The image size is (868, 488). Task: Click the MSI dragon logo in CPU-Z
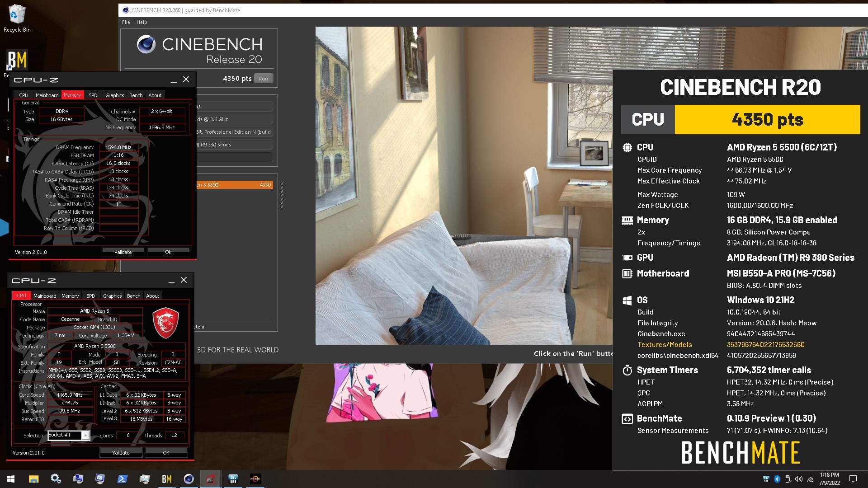click(x=165, y=324)
